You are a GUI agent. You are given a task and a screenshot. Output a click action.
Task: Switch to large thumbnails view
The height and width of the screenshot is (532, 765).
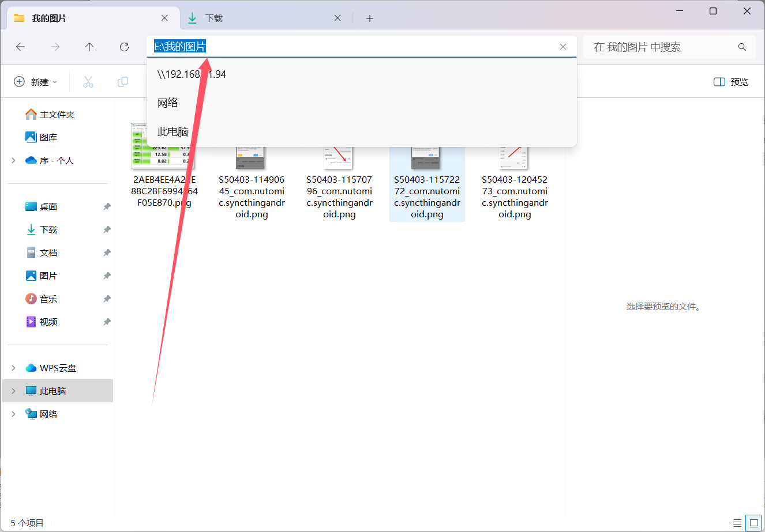753,523
